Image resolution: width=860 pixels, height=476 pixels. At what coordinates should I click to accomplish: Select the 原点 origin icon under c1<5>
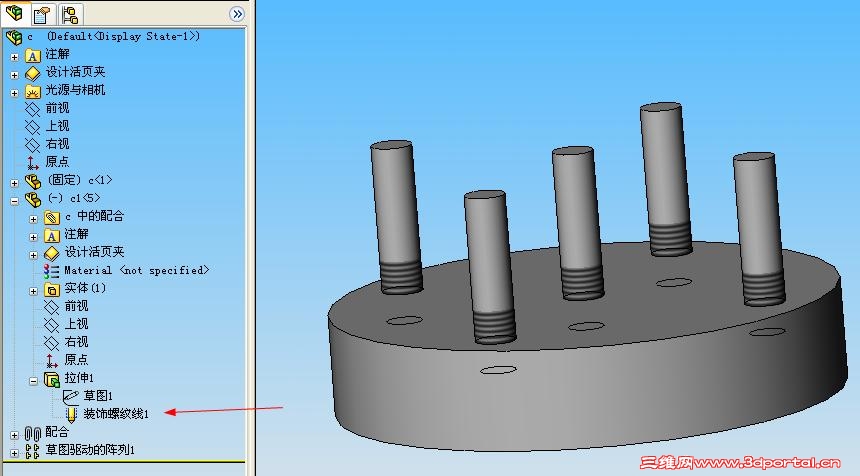[x=52, y=361]
